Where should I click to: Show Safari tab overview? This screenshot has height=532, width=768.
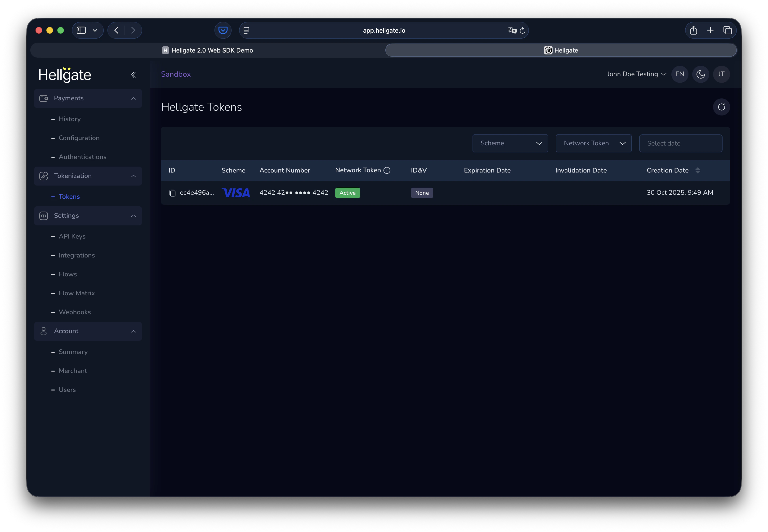(727, 30)
